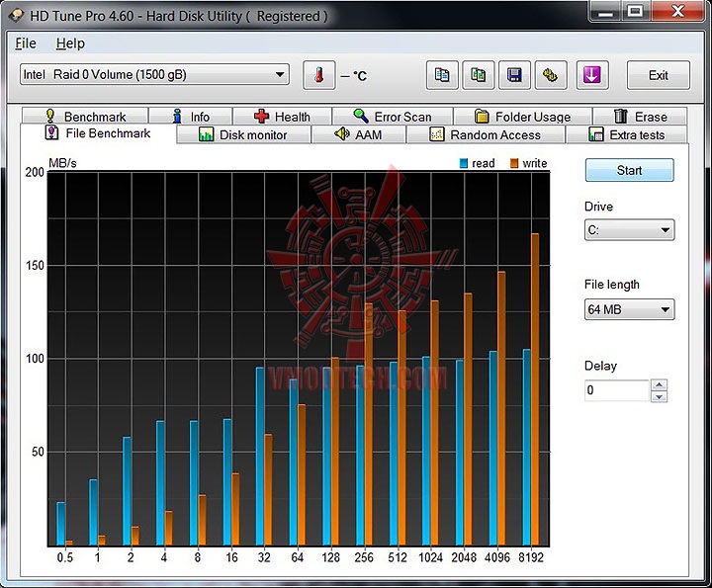Click the '8192' x-axis label

531,557
